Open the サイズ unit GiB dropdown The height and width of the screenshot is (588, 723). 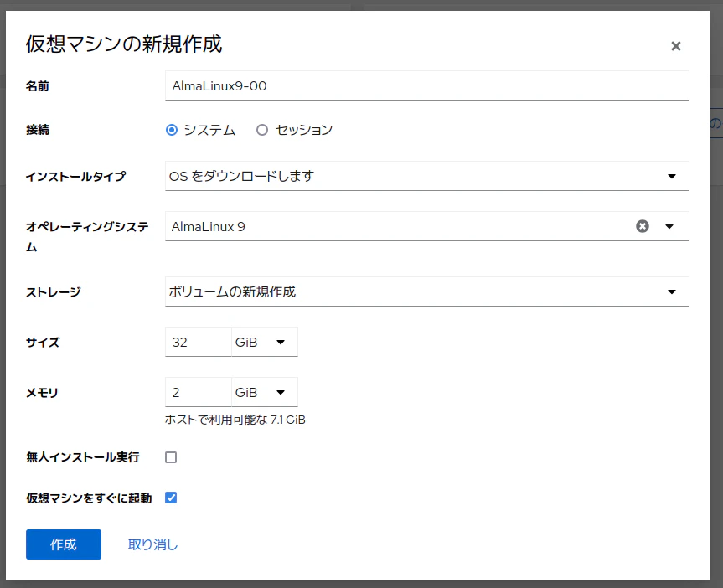click(x=265, y=343)
